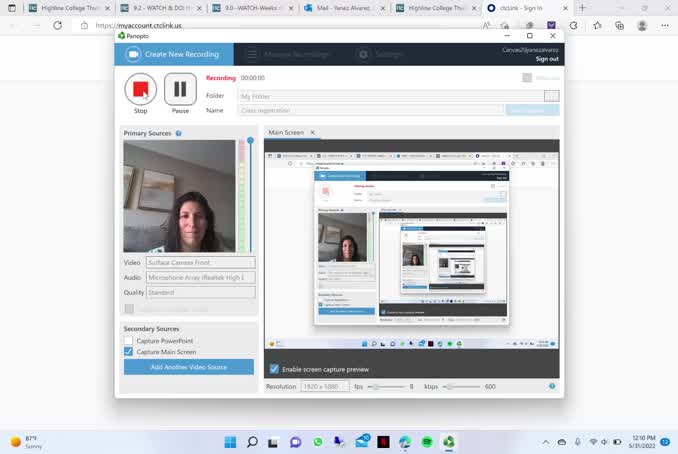Viewport: 678px width, 454px height.
Task: Click Panopto icon on taskbar
Action: click(x=449, y=442)
